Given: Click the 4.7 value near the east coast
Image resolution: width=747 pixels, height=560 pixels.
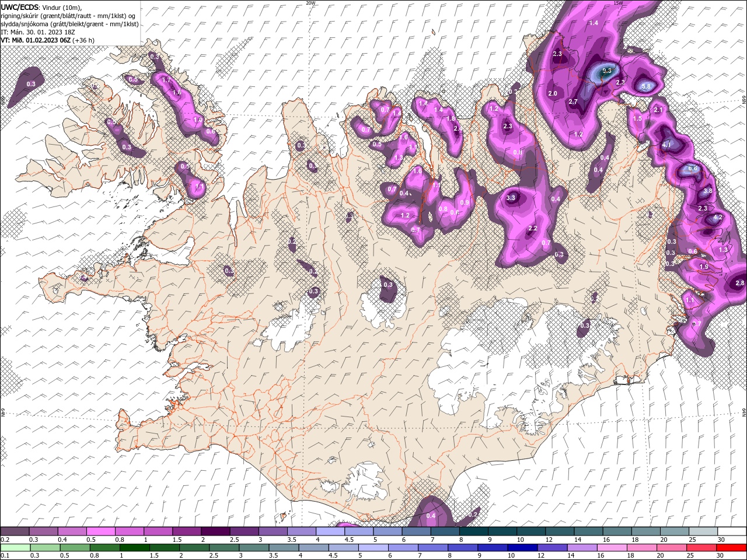Looking at the screenshot, I should pyautogui.click(x=667, y=144).
